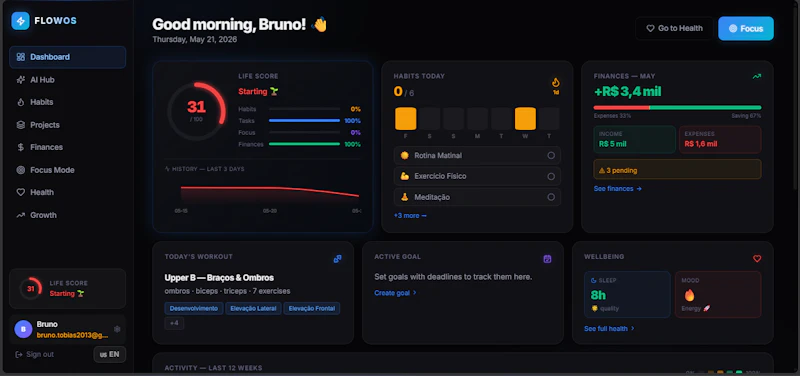Screen dimensions: 800x376
Task: Click the sidebar Life Score mini widget
Action: (67, 289)
